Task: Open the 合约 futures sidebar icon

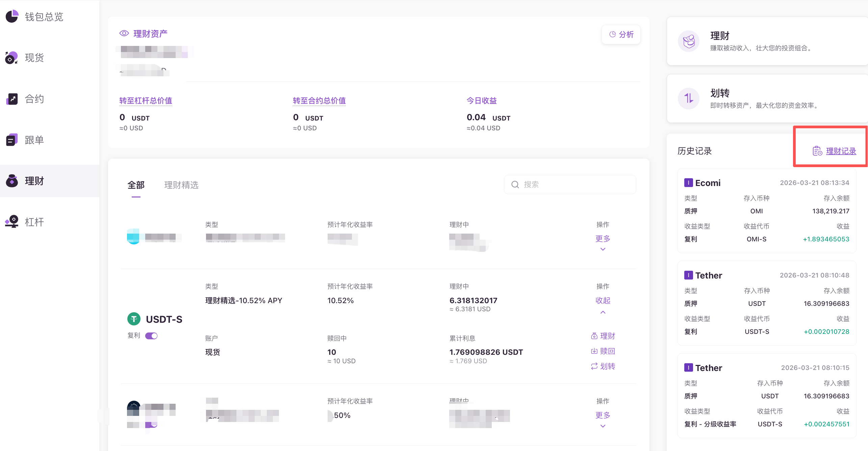Action: coord(12,99)
